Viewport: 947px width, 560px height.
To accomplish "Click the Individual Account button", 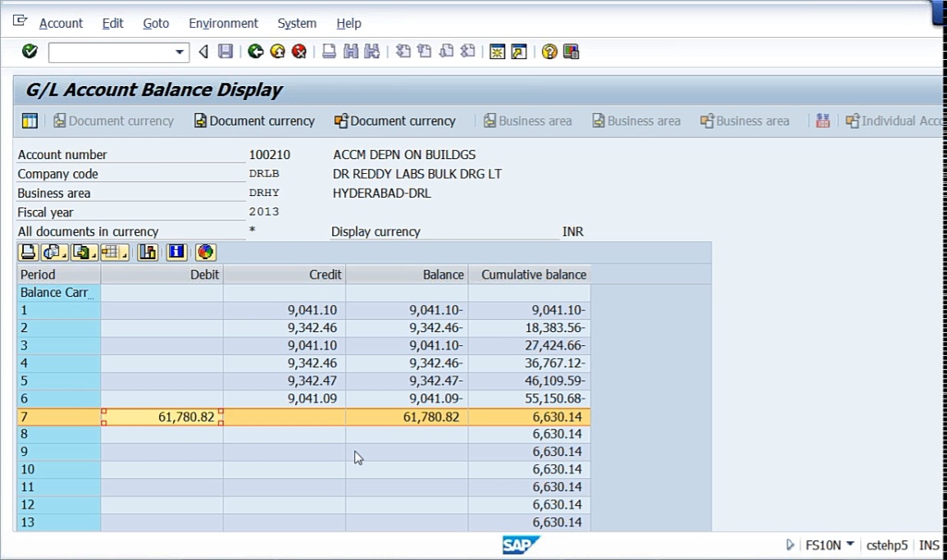I will pyautogui.click(x=895, y=121).
